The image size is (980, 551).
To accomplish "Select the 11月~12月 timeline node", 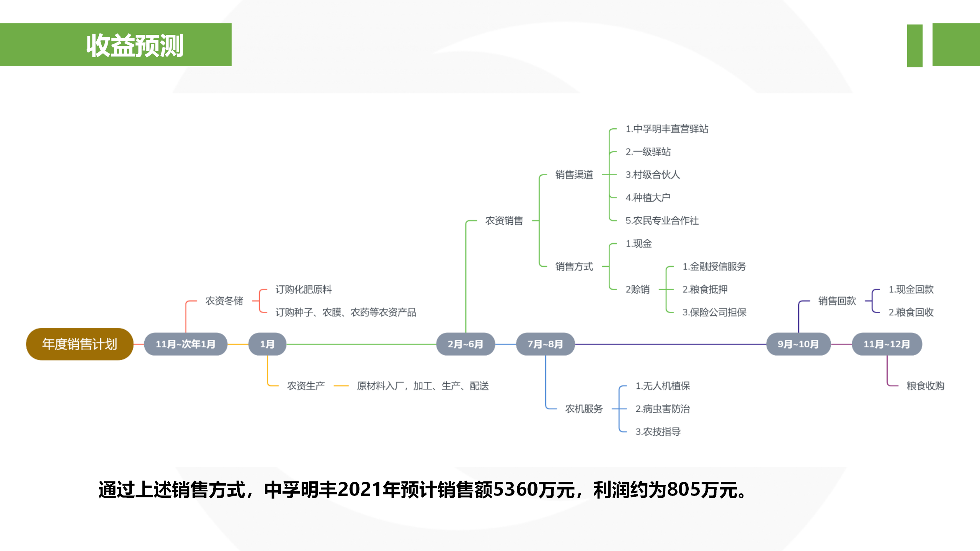I will (x=887, y=344).
